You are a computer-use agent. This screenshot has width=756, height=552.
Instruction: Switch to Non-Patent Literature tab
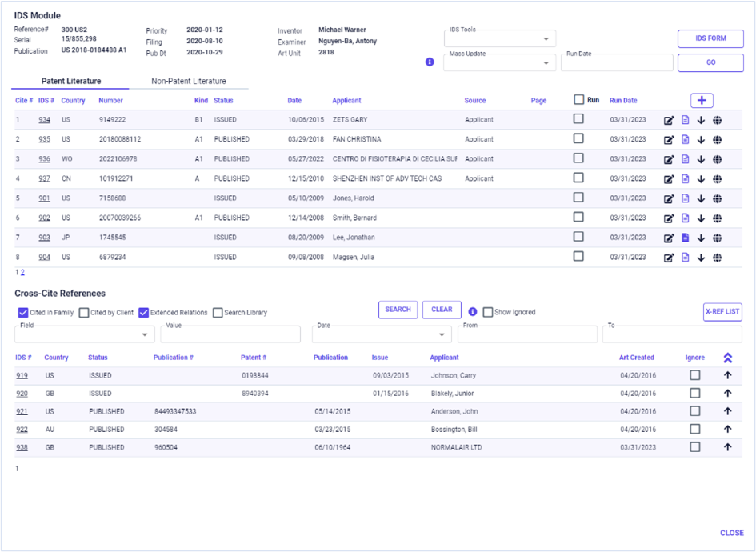[188, 81]
